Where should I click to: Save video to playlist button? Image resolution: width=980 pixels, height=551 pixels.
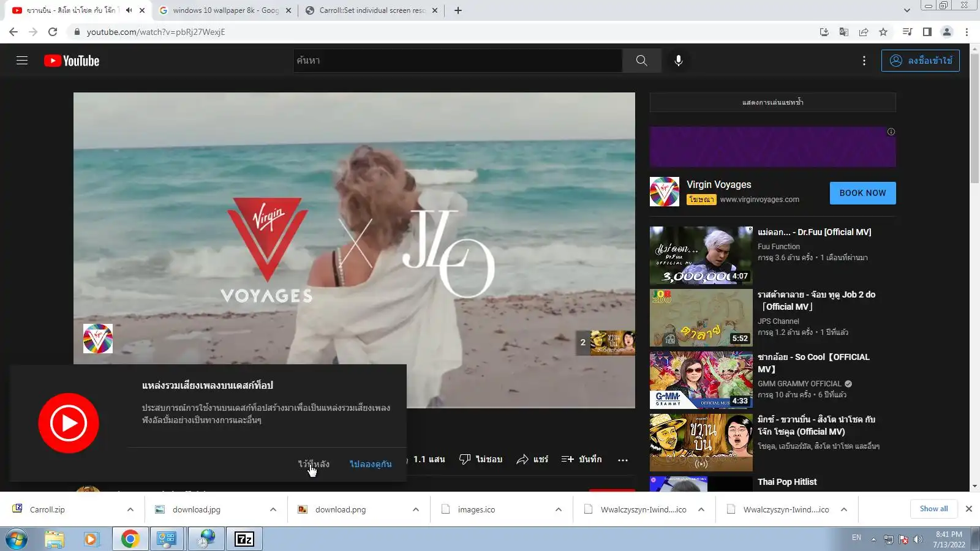point(581,459)
